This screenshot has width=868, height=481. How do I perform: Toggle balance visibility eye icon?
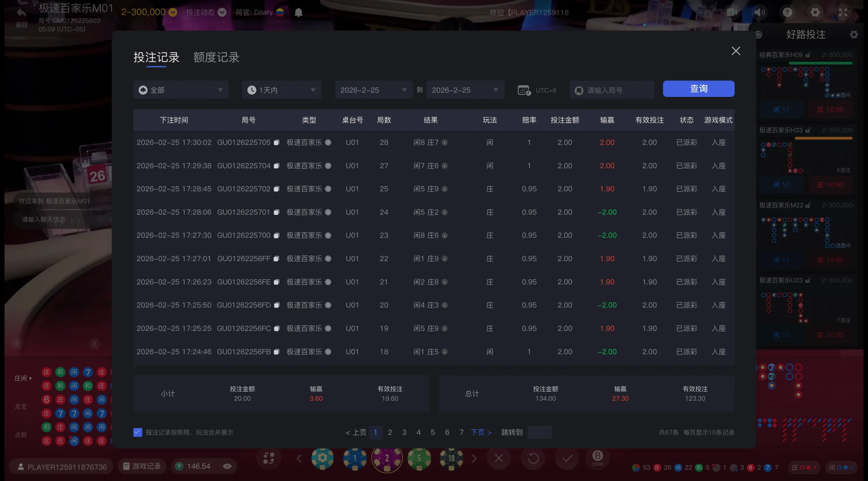[227, 466]
